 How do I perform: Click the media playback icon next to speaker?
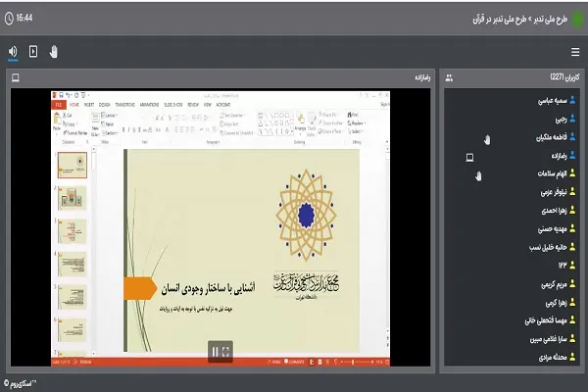point(33,51)
